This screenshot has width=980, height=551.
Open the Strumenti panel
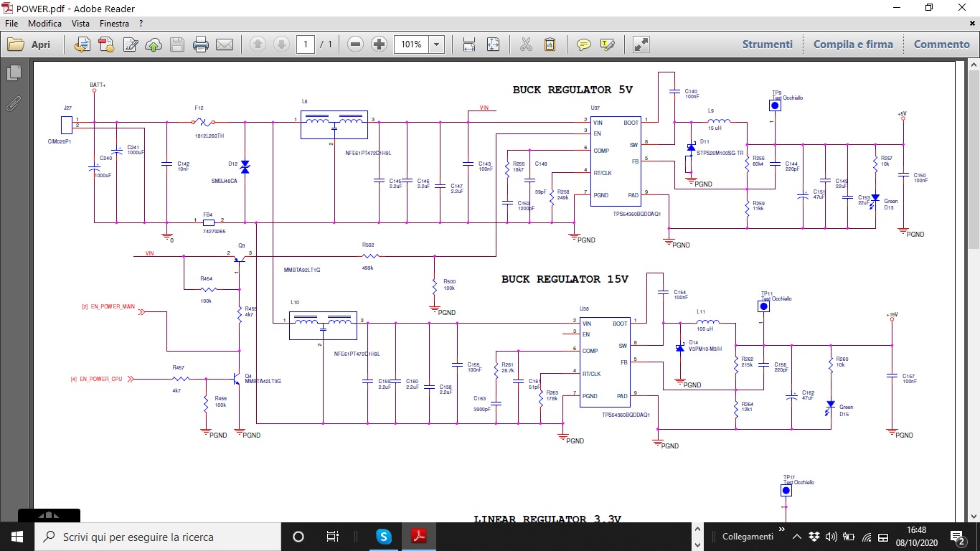pos(768,44)
